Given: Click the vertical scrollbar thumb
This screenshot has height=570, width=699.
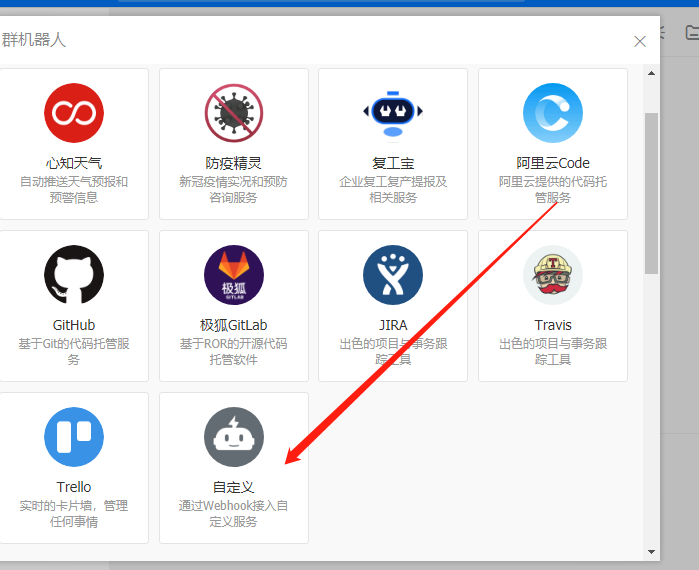Looking at the screenshot, I should pos(651,193).
